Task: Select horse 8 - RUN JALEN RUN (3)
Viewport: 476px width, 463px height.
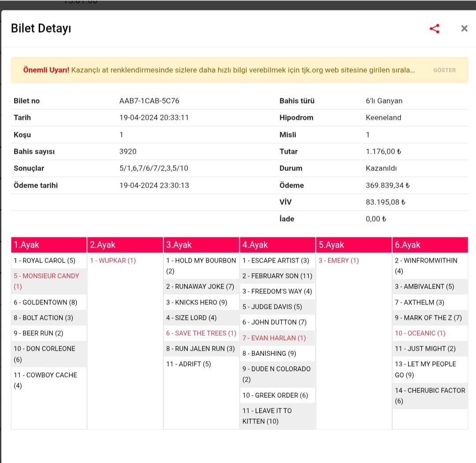Action: pyautogui.click(x=201, y=349)
